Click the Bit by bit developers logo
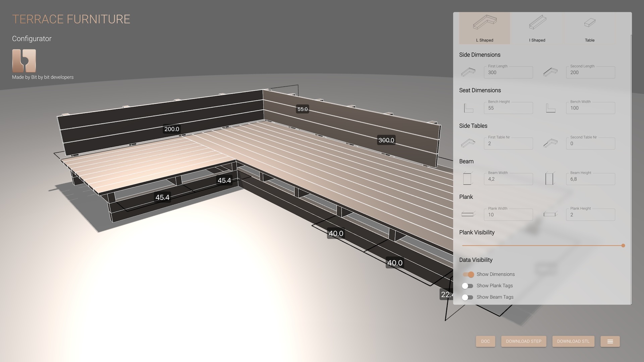 pyautogui.click(x=24, y=61)
